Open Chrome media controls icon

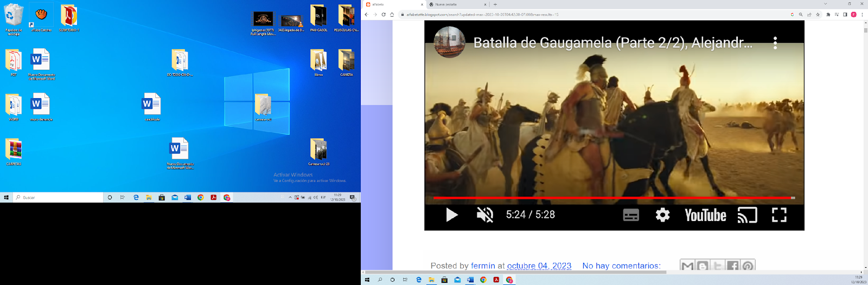837,15
